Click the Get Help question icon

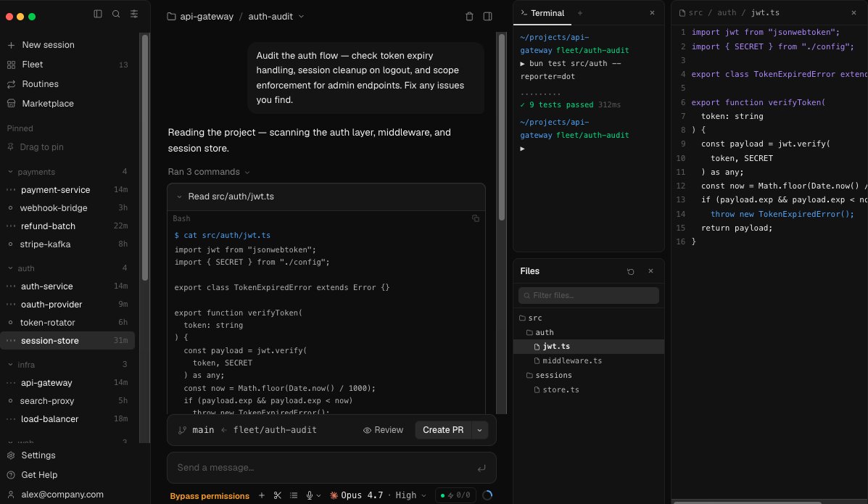tap(11, 475)
